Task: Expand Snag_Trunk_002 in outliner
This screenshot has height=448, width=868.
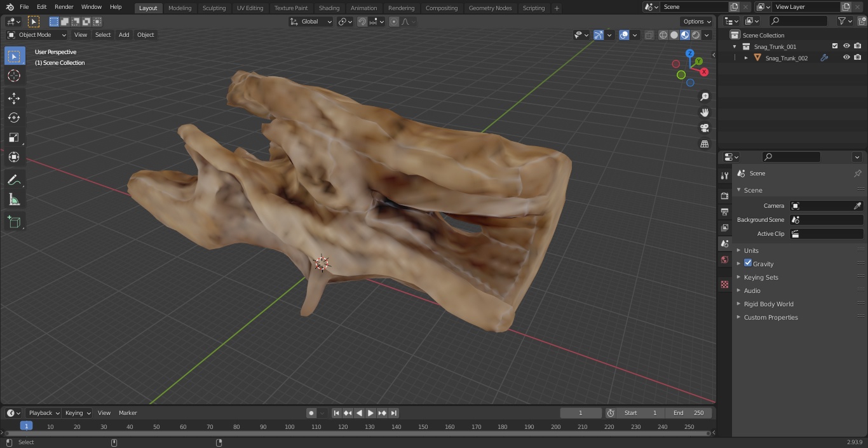Action: pyautogui.click(x=746, y=58)
